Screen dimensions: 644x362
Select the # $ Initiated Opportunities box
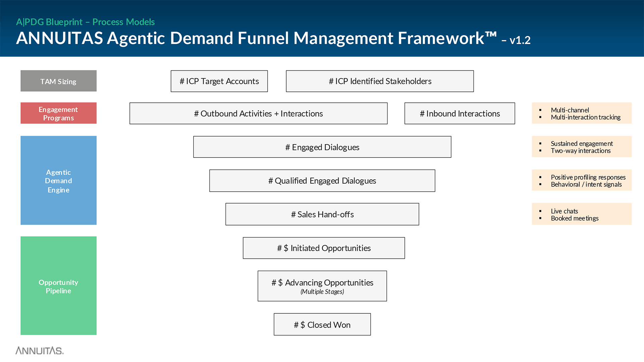point(324,248)
